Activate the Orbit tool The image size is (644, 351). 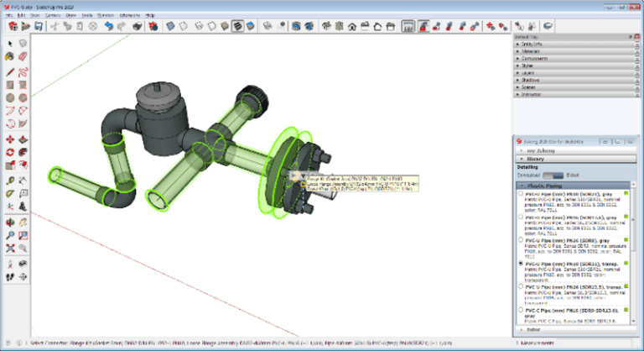pos(10,223)
